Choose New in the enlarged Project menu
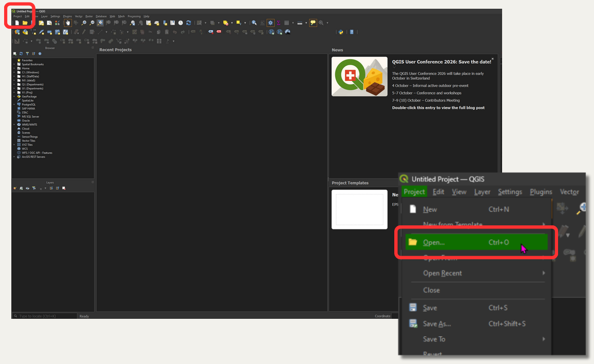Screen dimensions: 594x364 (x=477, y=209)
